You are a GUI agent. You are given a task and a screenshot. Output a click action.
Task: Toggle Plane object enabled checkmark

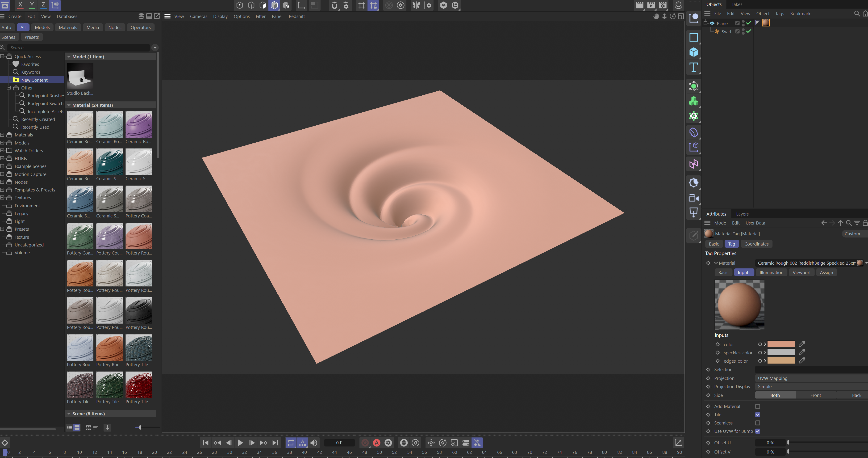[x=749, y=23]
